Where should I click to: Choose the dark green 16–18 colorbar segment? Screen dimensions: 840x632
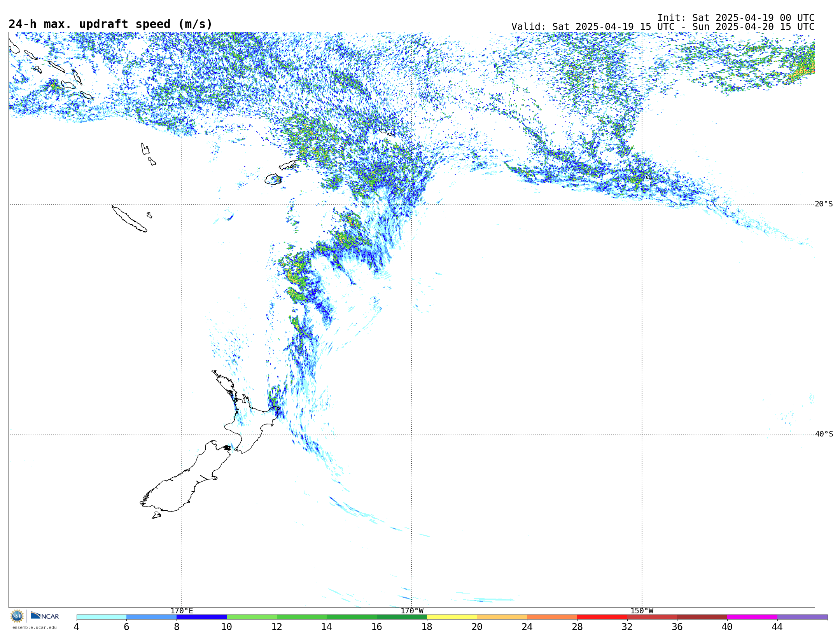point(402,617)
